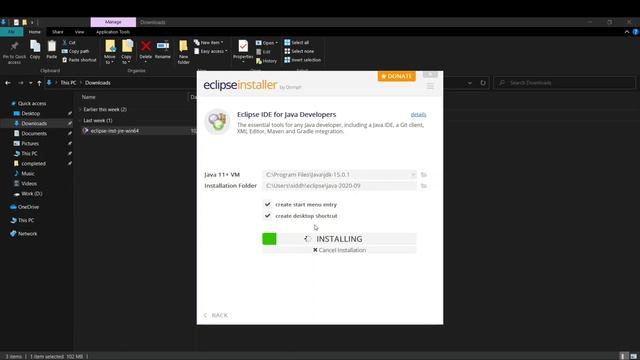Image resolution: width=640 pixels, height=360 pixels.
Task: Click This PC in the address breadcrumb
Action: (x=68, y=83)
